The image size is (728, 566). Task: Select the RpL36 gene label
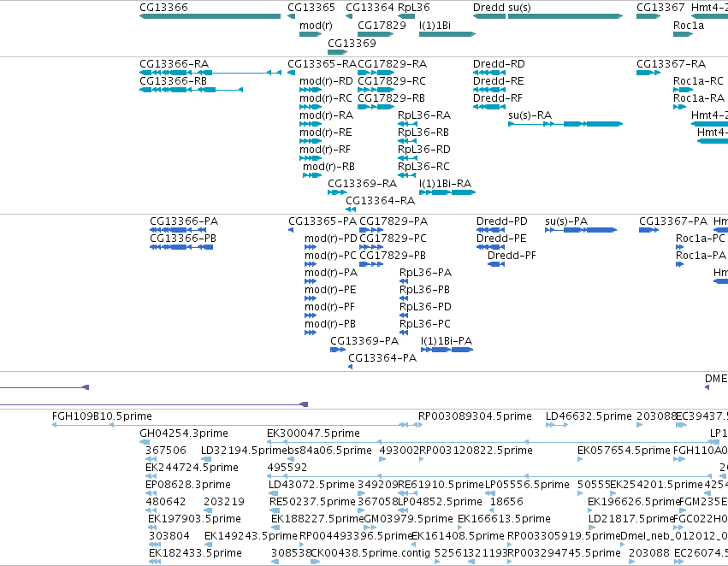[x=414, y=8]
